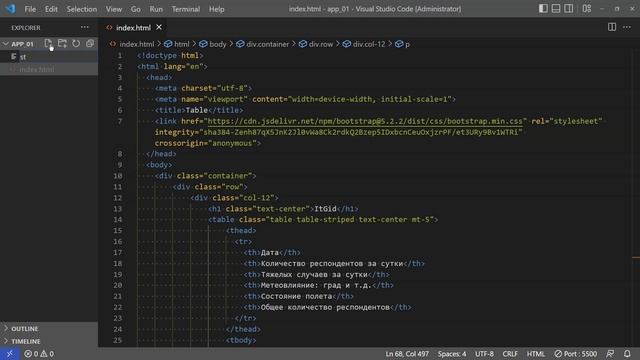The height and width of the screenshot is (360, 640).
Task: Click div.col-12 breadcrumb item
Action: click(369, 44)
